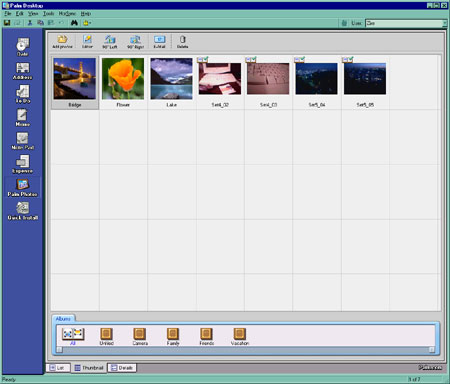Open the Date Book from the sidebar
Viewport: 450px width, 384px height.
coord(22,47)
